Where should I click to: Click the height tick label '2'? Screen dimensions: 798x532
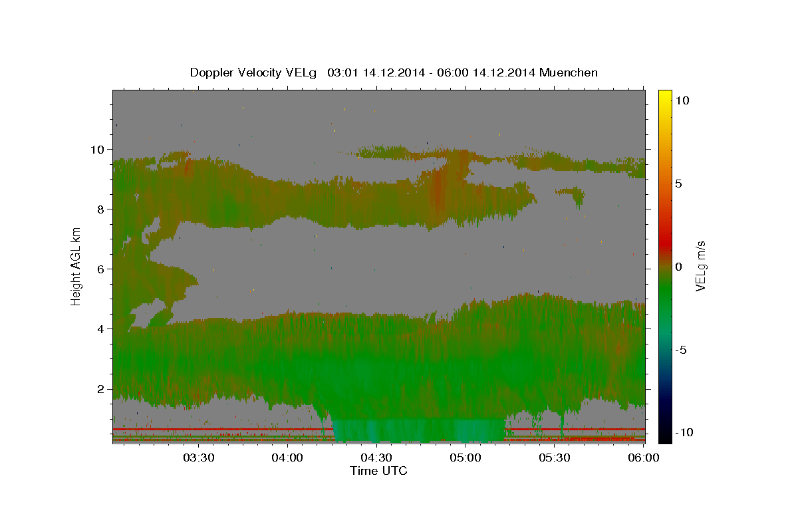[x=102, y=389]
